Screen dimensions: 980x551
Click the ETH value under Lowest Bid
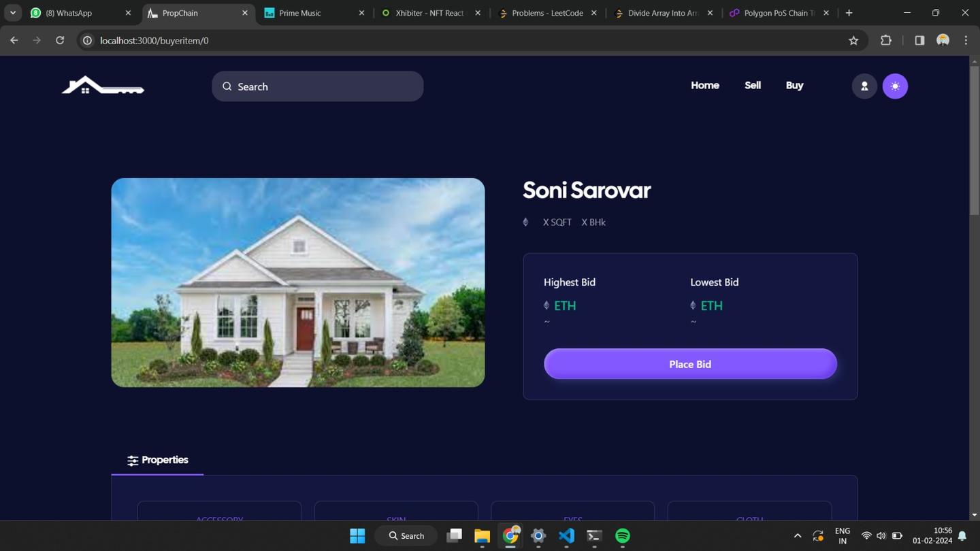(712, 305)
